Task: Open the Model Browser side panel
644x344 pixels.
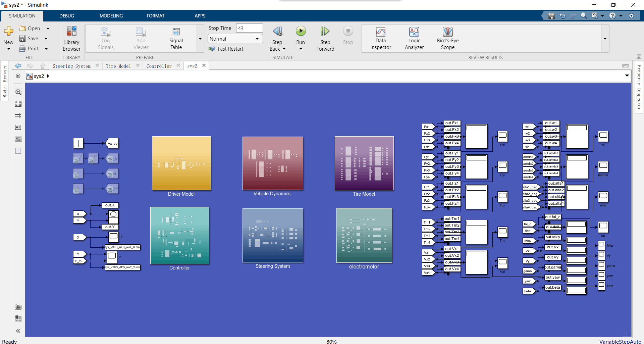Action: 5,81
